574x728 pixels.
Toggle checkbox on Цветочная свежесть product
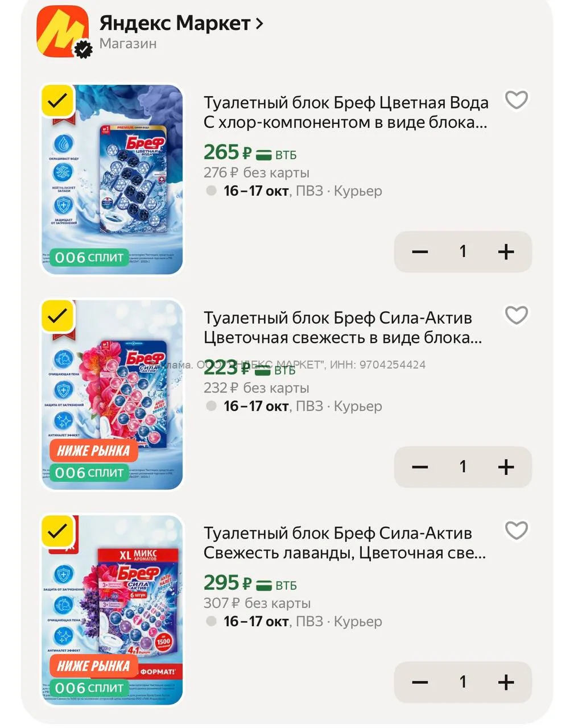(57, 316)
